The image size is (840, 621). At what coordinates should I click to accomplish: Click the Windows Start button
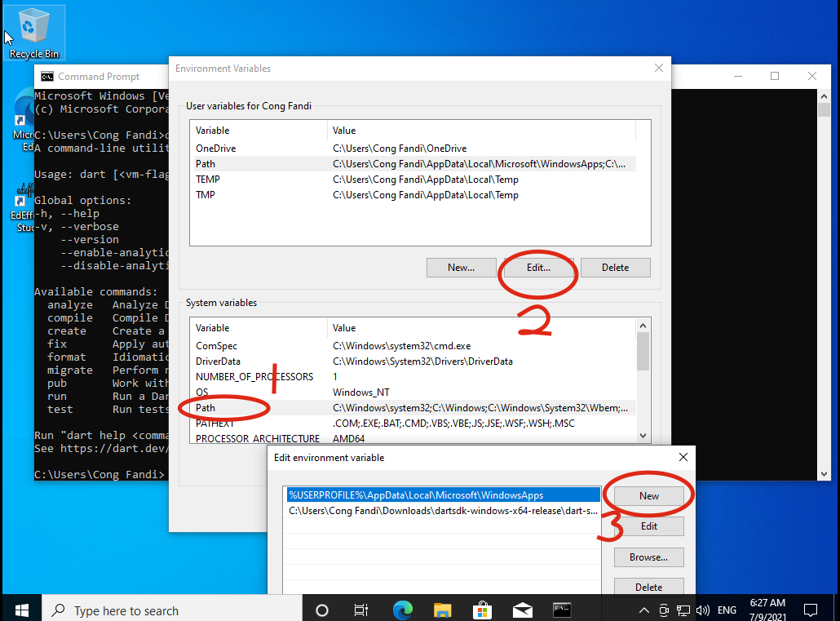pos(21,610)
